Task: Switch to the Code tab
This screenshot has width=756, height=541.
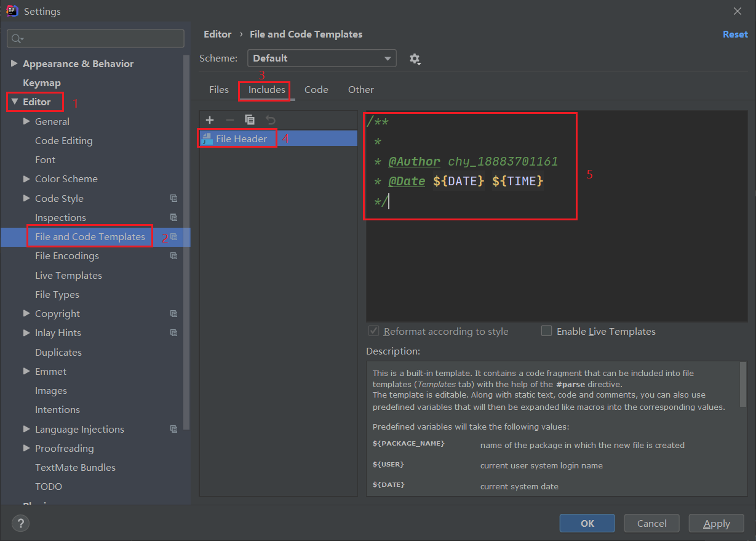Action: [316, 90]
